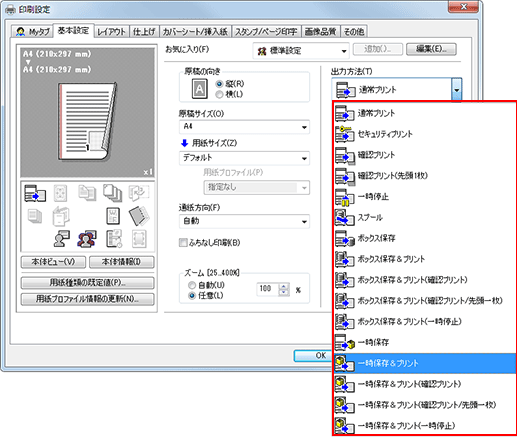Screen dimensions: 517x437
Task: Select the 任意(L) zoom radio button
Action: (x=192, y=296)
